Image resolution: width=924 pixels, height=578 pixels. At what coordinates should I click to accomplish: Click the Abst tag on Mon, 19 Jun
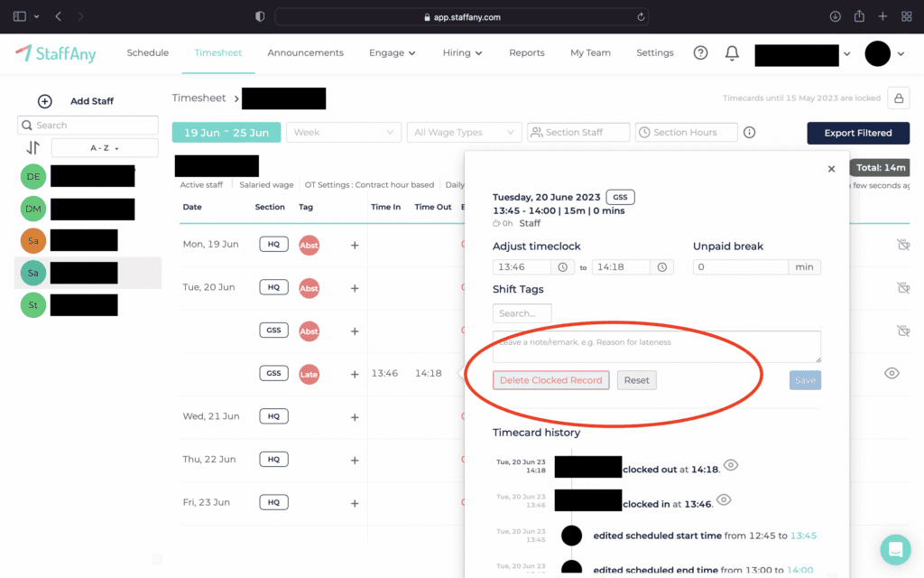tap(309, 246)
